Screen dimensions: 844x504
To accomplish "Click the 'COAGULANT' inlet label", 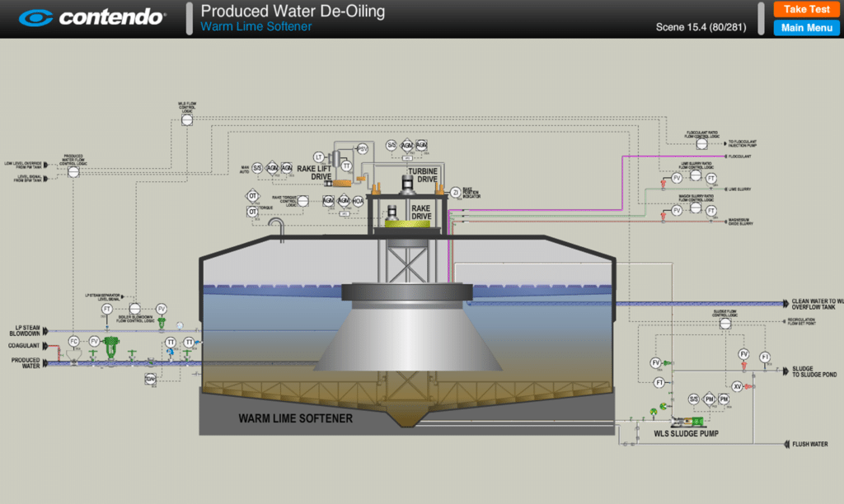I will coord(24,345).
